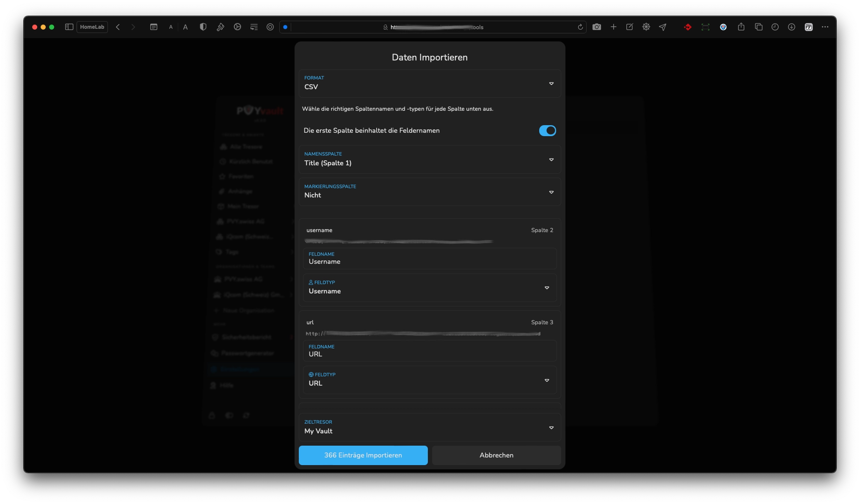This screenshot has width=860, height=504.
Task: Click the gear-with-play extension icon
Action: tap(237, 27)
